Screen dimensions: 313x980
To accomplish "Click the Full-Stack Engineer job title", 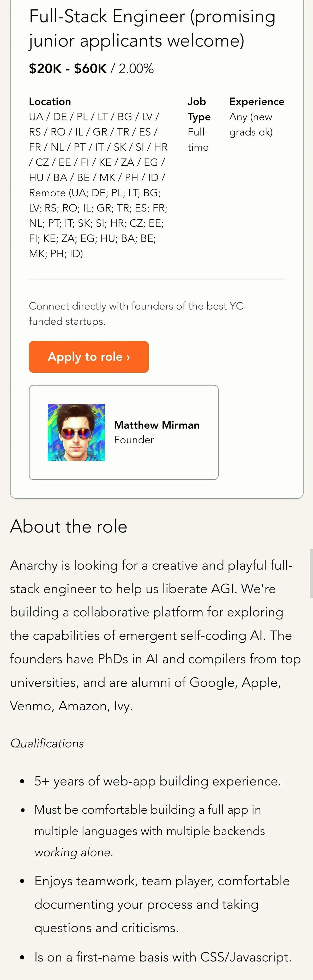I will tap(152, 28).
